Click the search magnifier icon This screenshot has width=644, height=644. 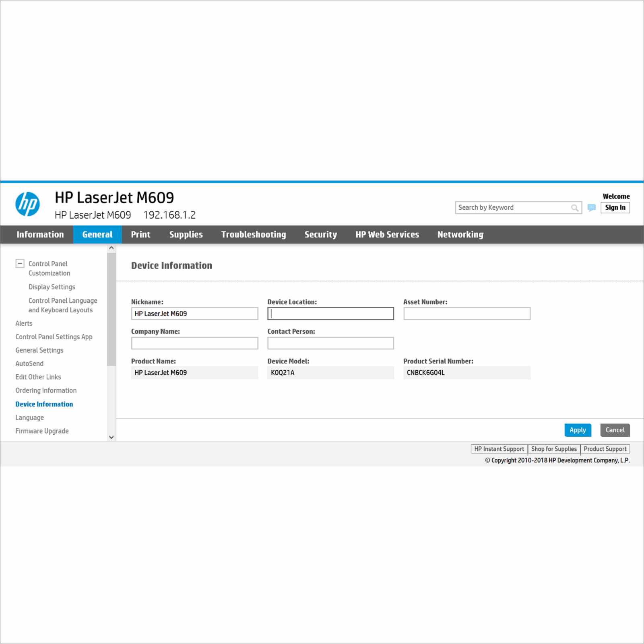[574, 208]
